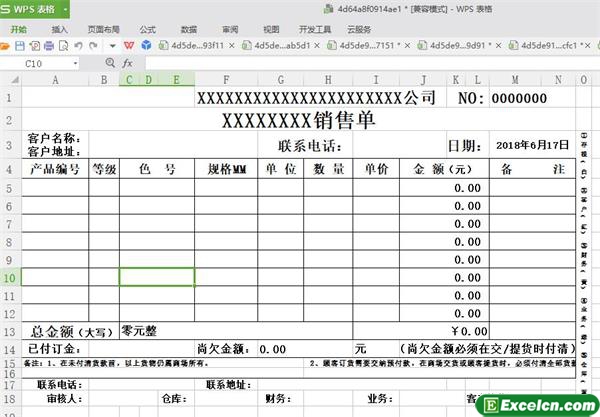Click the red WPS W icon
The width and height of the screenshot is (600, 417).
pyautogui.click(x=129, y=46)
